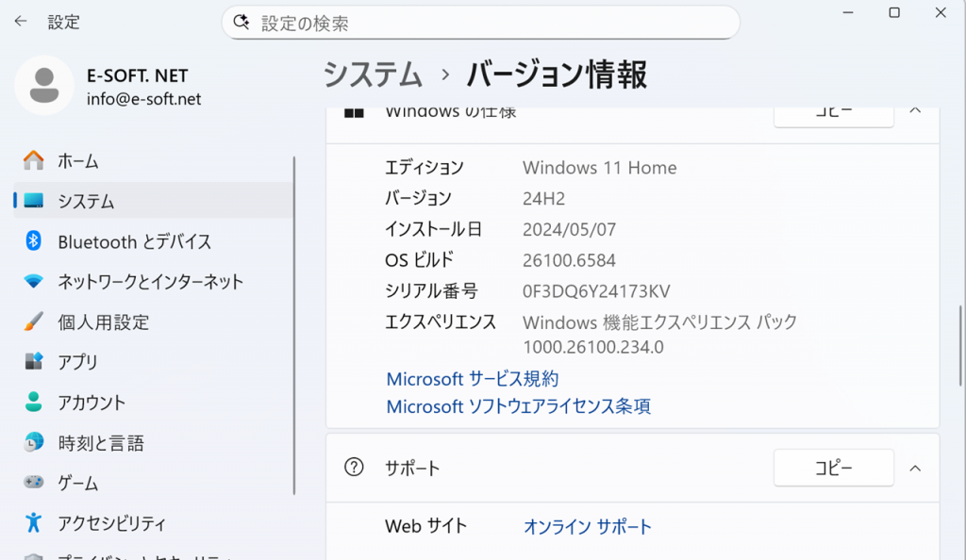Click システム in the breadcrumb title
This screenshot has width=966, height=560.
click(x=373, y=74)
